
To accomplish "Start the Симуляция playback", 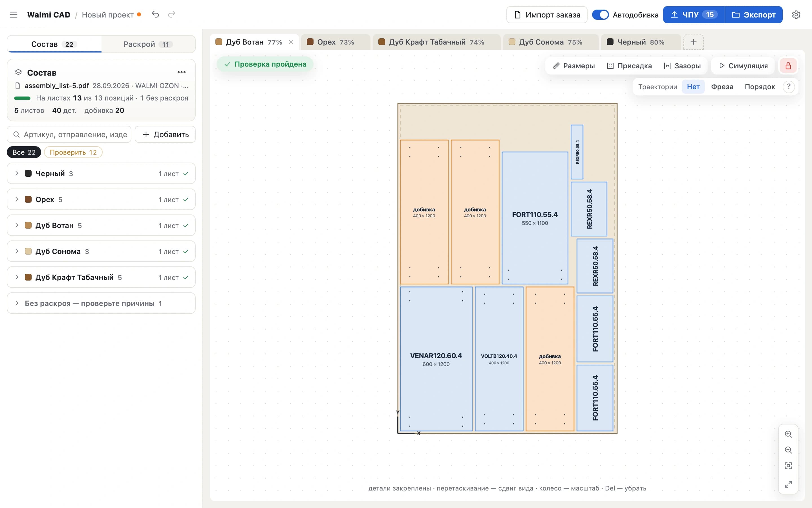I will tap(743, 66).
